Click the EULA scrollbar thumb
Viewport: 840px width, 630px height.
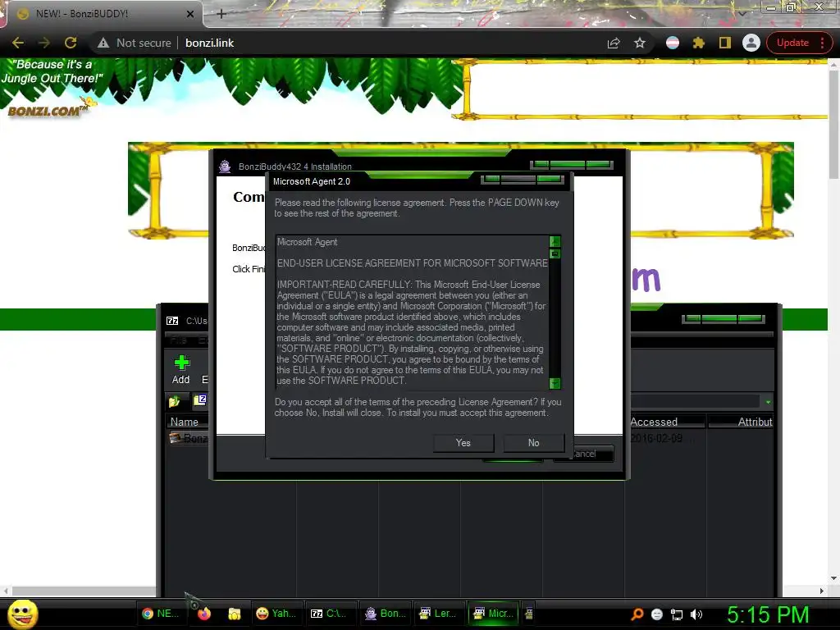click(555, 253)
